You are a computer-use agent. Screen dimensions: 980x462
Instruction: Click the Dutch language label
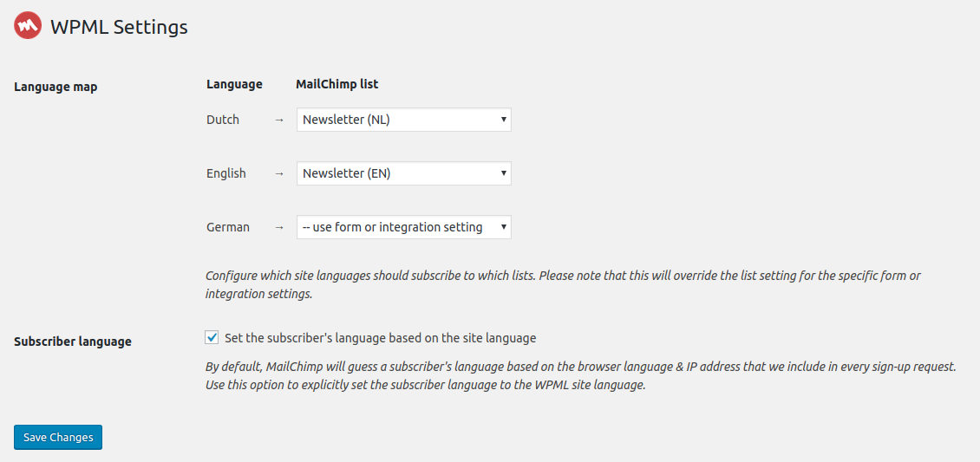pos(223,120)
